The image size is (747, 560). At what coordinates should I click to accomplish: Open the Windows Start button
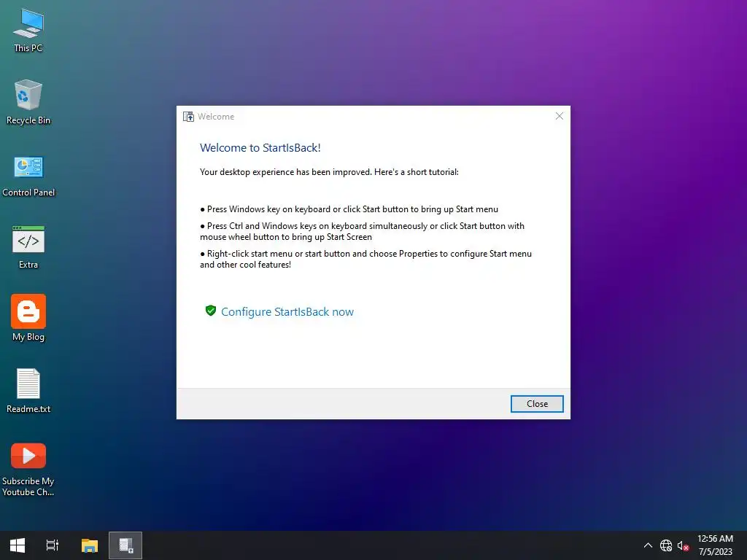[18, 545]
